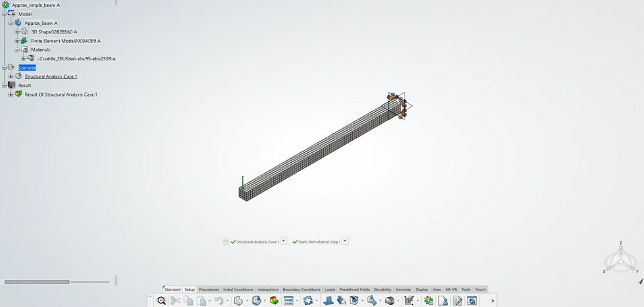Click the circular arrows update icon
The height and width of the screenshot is (307, 644).
coord(308,301)
